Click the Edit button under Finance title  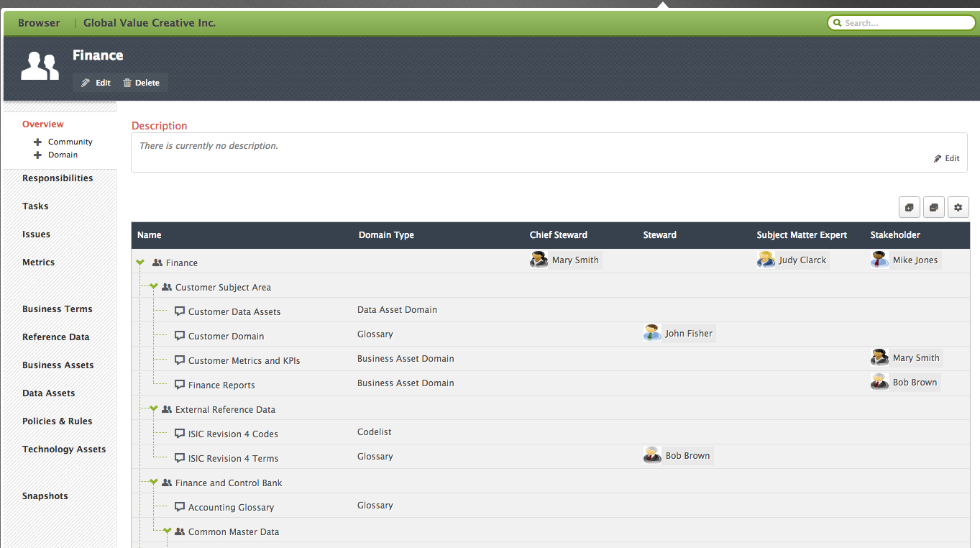coord(96,83)
